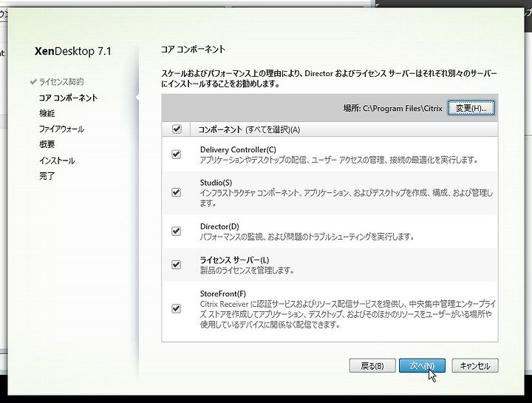Select the 機能 step in sidebar
Viewport: 532px width, 403px height.
(x=47, y=113)
